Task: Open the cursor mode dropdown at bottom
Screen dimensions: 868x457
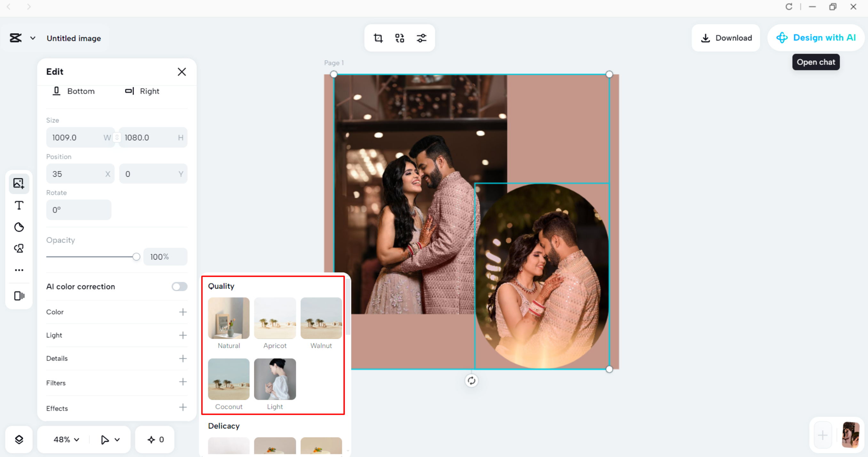Action: click(109, 439)
